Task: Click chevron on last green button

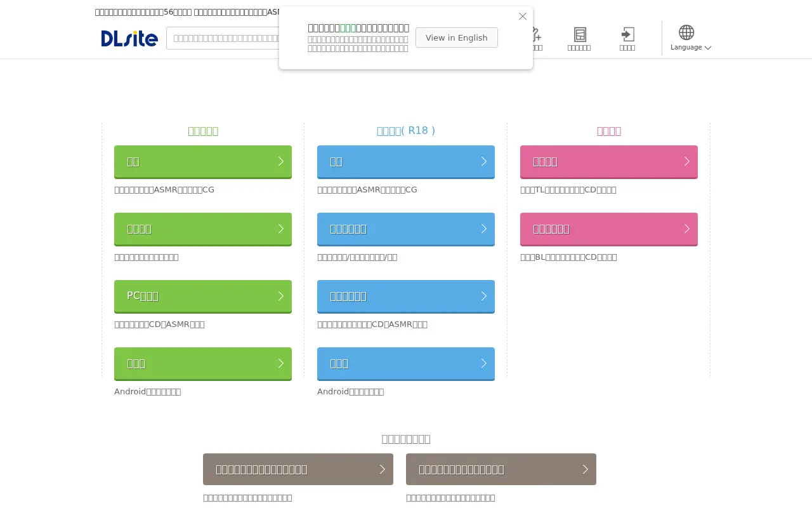Action: click(281, 363)
